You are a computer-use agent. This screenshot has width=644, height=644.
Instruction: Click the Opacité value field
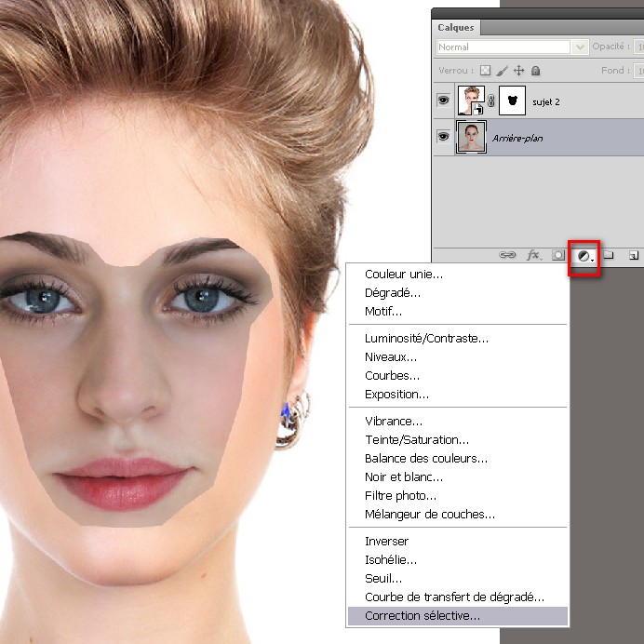[638, 47]
